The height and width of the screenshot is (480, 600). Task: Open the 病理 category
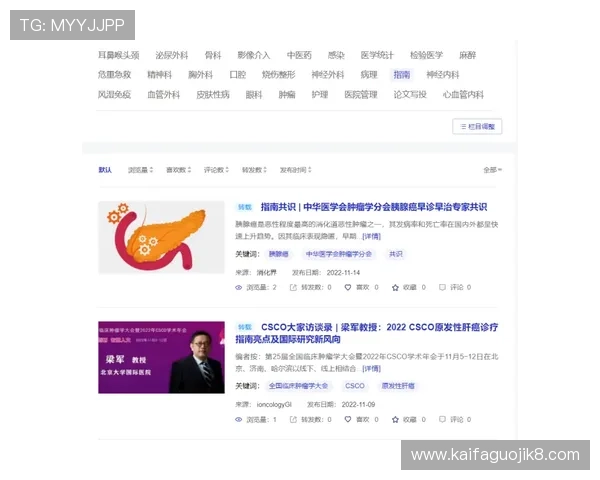[x=369, y=75]
